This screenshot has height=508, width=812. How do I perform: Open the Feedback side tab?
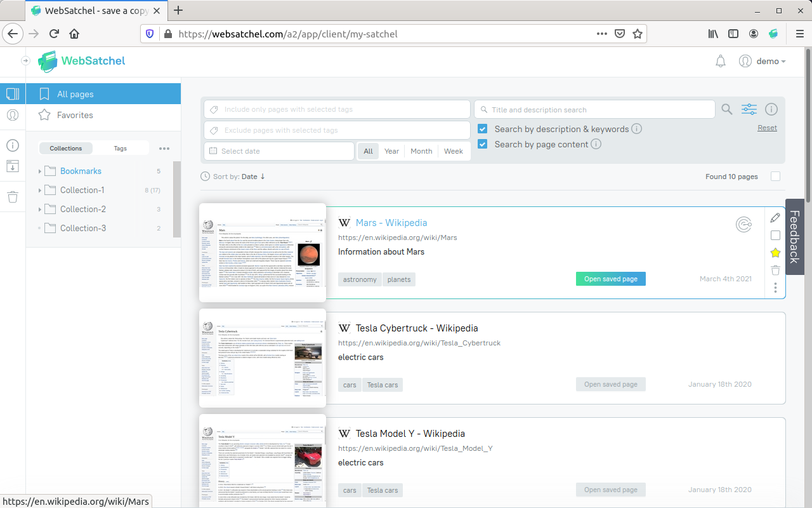coord(794,237)
